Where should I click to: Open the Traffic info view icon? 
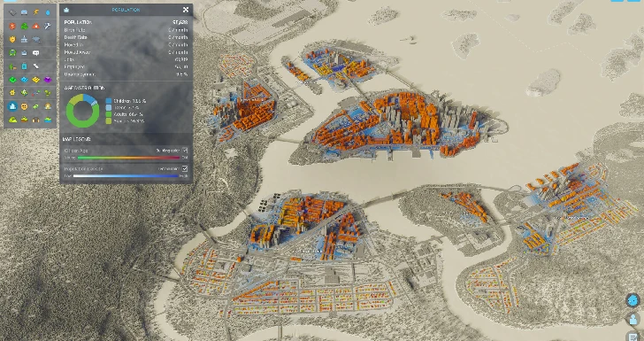click(24, 12)
